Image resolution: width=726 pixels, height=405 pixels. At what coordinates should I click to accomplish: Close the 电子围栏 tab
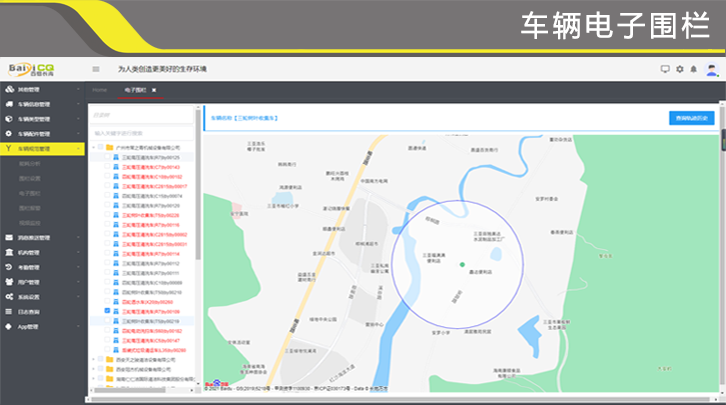154,90
